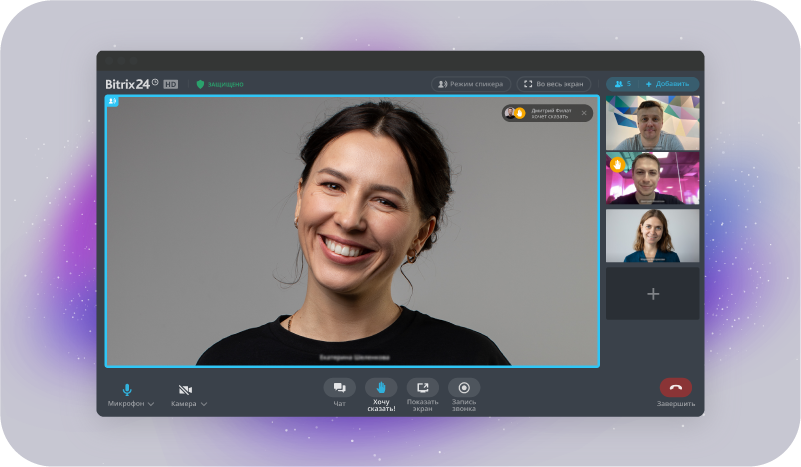
Task: End the call with Завершить button
Action: click(x=675, y=388)
